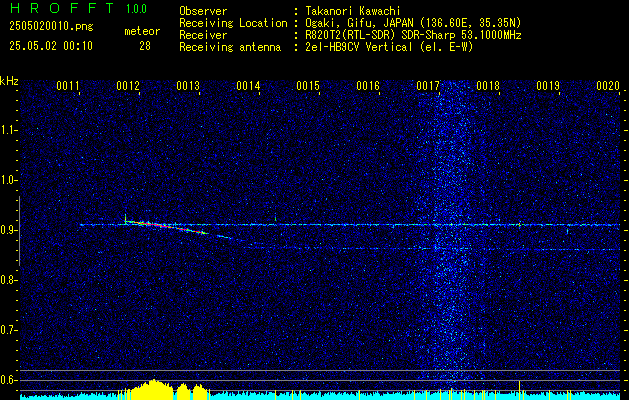The height and width of the screenshot is (400, 629).
Task: Click the 0019 time axis label
Action: click(548, 85)
